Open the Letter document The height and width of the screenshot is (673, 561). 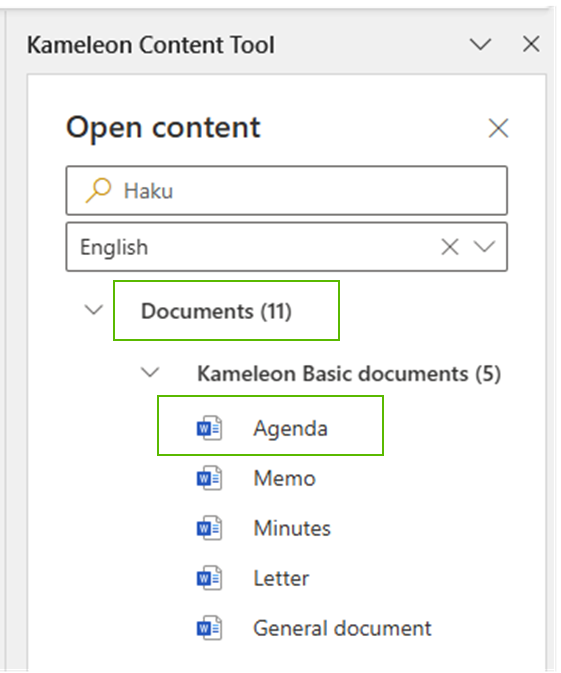pos(281,578)
